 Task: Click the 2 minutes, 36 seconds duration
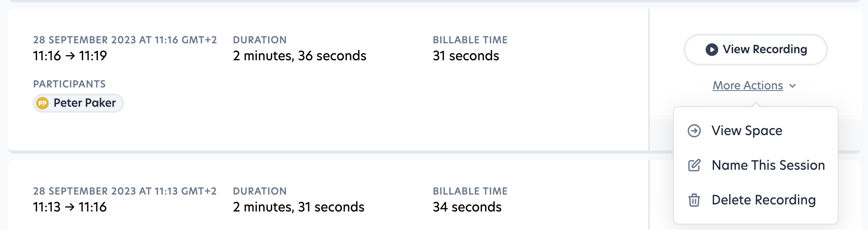tap(300, 56)
